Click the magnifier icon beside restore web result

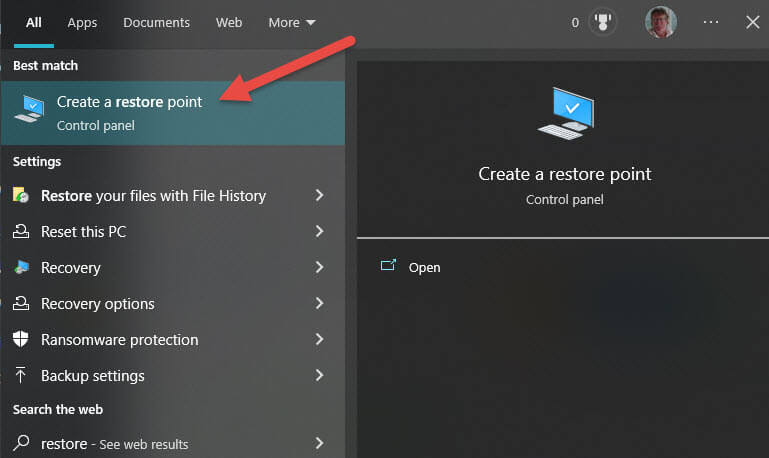(x=21, y=443)
